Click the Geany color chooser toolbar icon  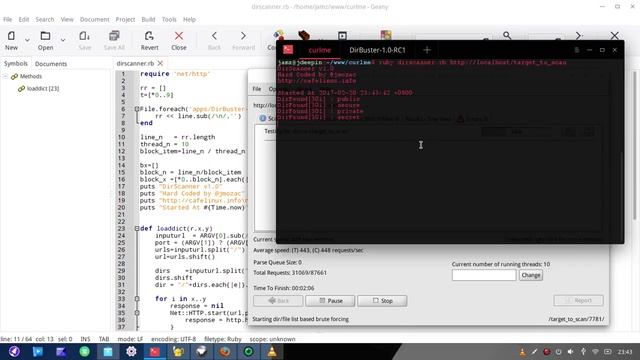pos(386,35)
